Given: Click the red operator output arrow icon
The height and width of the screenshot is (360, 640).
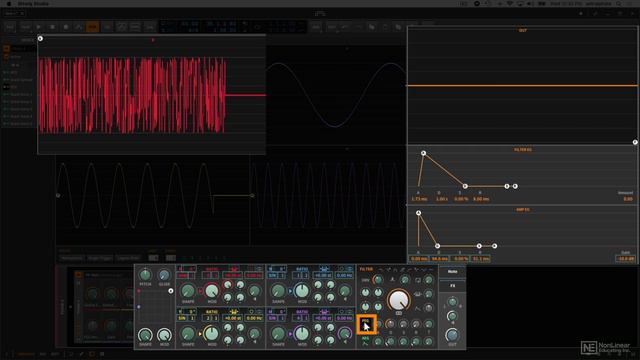Looking at the screenshot, I should [200, 291].
